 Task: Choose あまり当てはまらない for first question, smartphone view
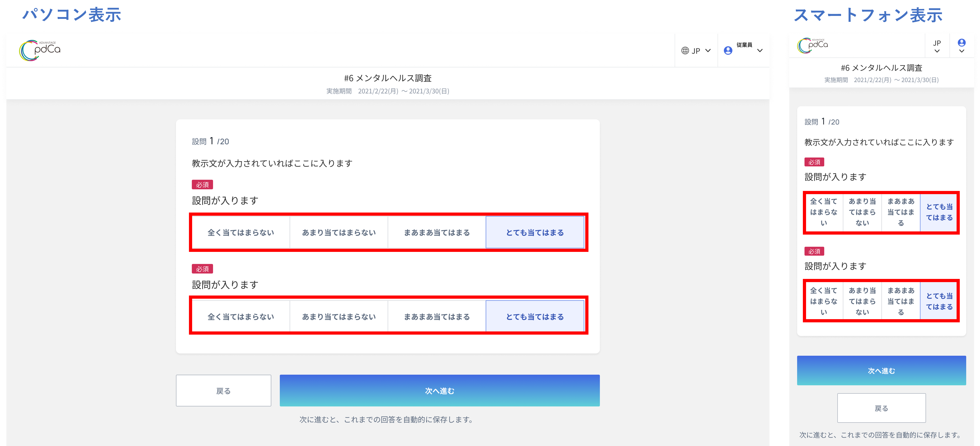[862, 212]
